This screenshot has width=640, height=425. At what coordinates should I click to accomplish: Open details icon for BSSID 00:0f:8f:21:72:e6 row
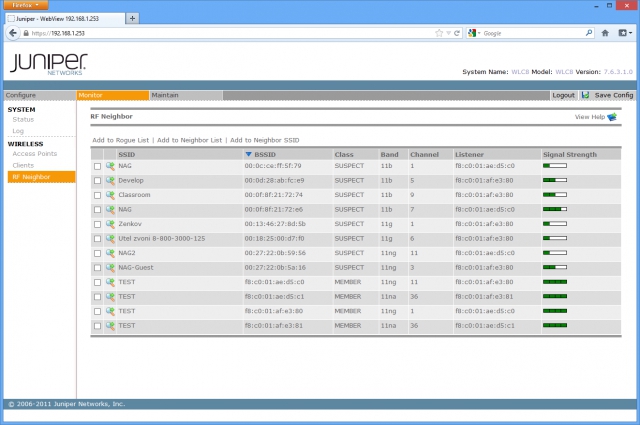[110, 209]
